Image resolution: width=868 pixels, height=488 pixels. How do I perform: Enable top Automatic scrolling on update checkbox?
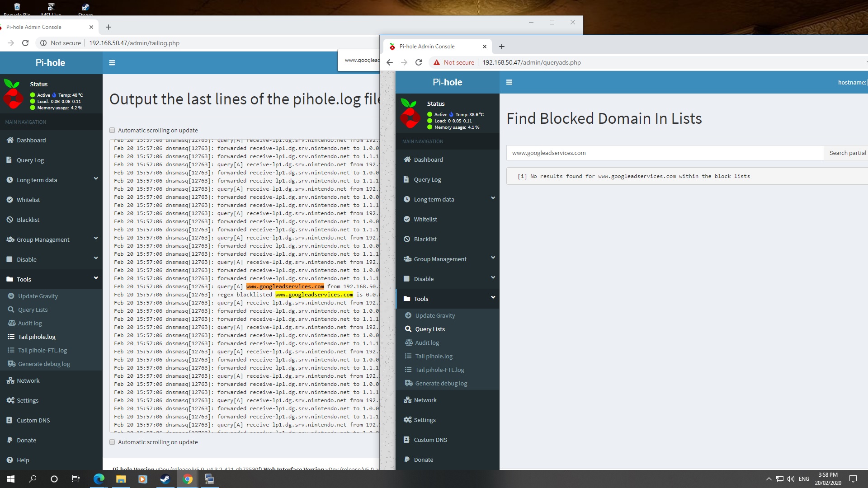[112, 130]
